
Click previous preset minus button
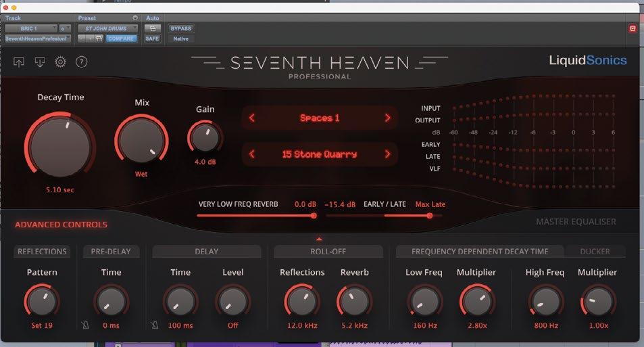tap(82, 39)
